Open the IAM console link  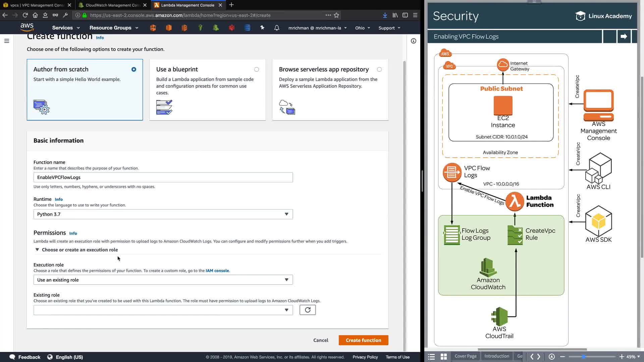click(x=217, y=270)
